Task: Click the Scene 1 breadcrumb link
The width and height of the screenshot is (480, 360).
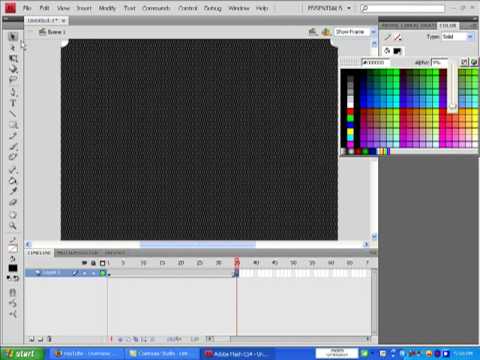Action: (53, 32)
